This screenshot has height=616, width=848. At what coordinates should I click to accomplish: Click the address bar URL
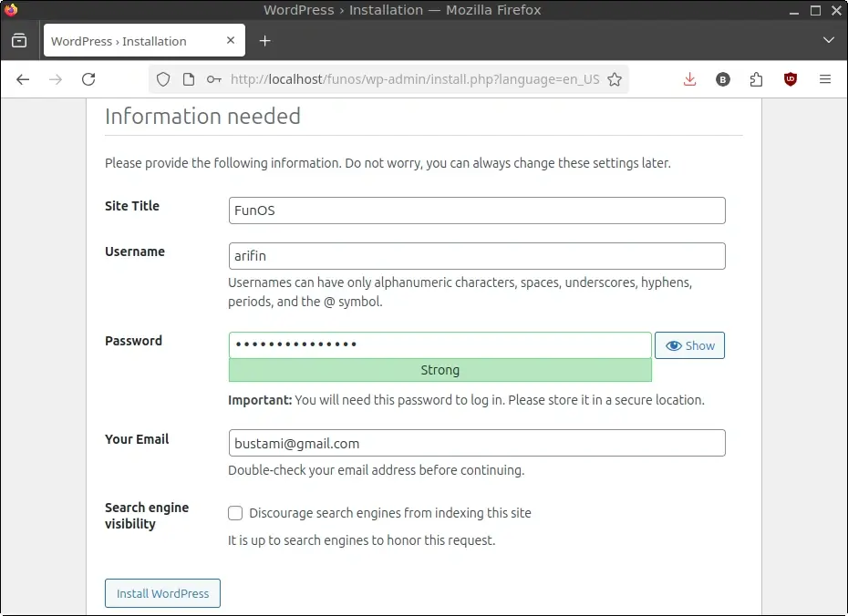(415, 79)
